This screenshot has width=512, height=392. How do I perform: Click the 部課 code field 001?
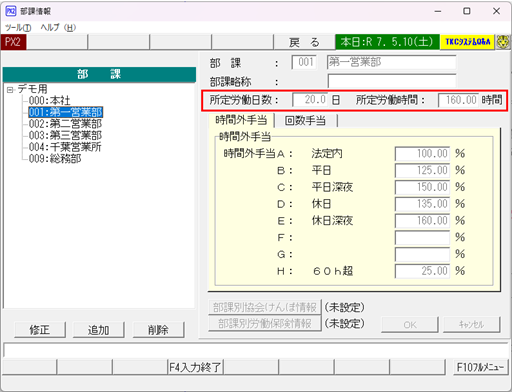(x=304, y=62)
